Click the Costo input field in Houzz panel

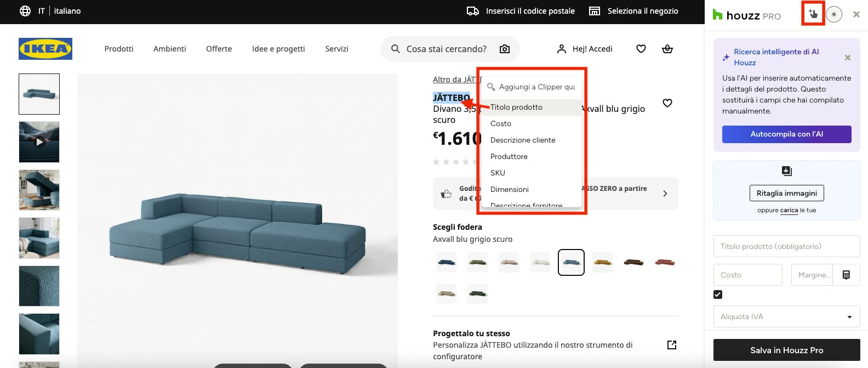[748, 275]
